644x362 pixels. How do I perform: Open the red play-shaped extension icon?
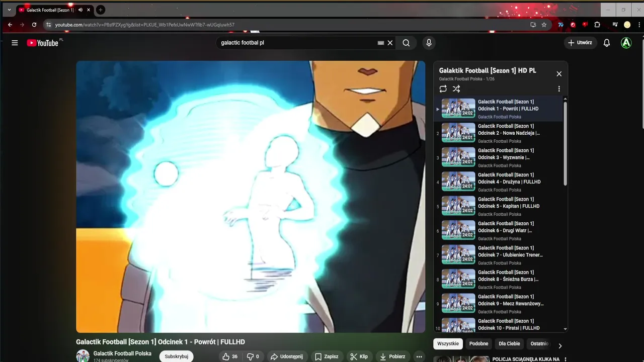tap(585, 25)
